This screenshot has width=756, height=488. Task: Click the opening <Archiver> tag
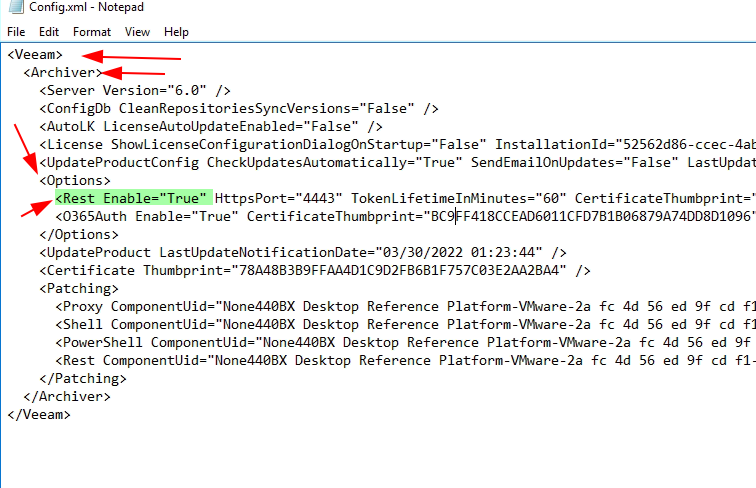pyautogui.click(x=63, y=72)
